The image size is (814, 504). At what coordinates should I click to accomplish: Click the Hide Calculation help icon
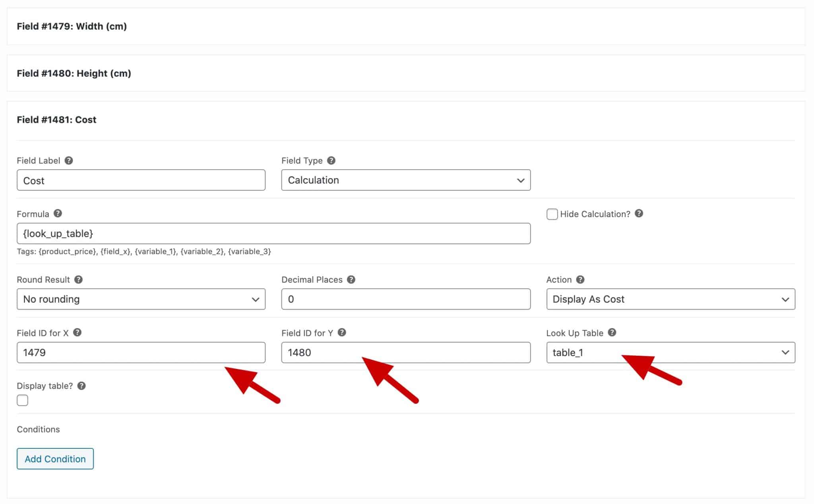click(640, 214)
